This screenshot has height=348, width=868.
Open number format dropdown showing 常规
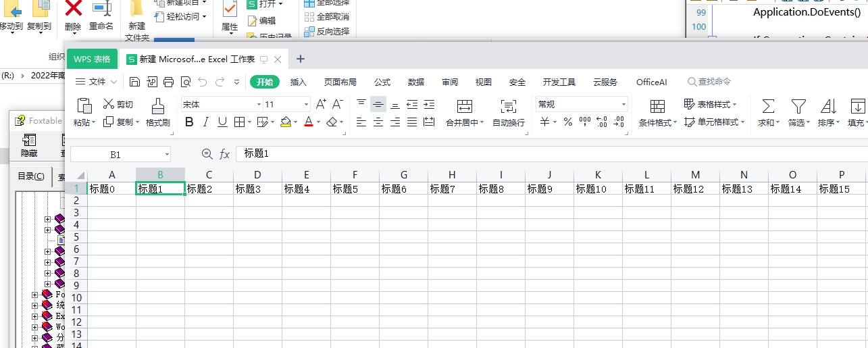(623, 105)
